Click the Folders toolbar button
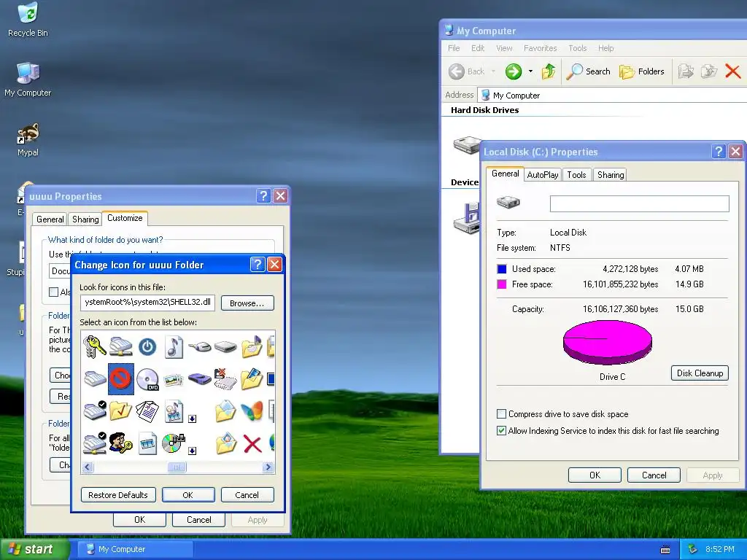 (641, 71)
